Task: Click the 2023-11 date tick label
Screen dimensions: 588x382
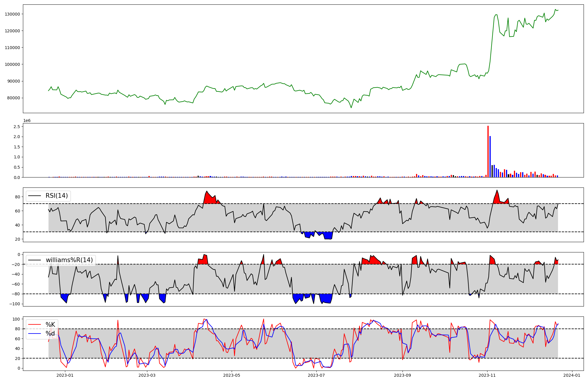Action: pos(487,375)
